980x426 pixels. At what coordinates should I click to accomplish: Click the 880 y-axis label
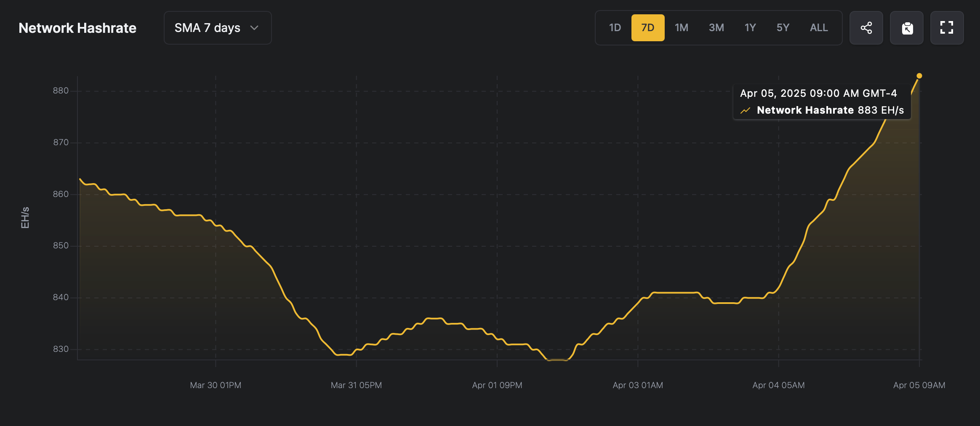point(61,91)
